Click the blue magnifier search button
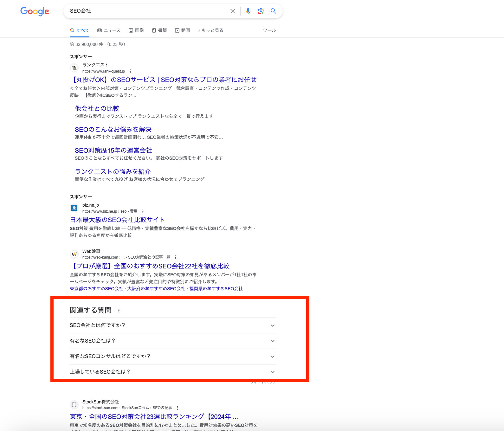 273,11
